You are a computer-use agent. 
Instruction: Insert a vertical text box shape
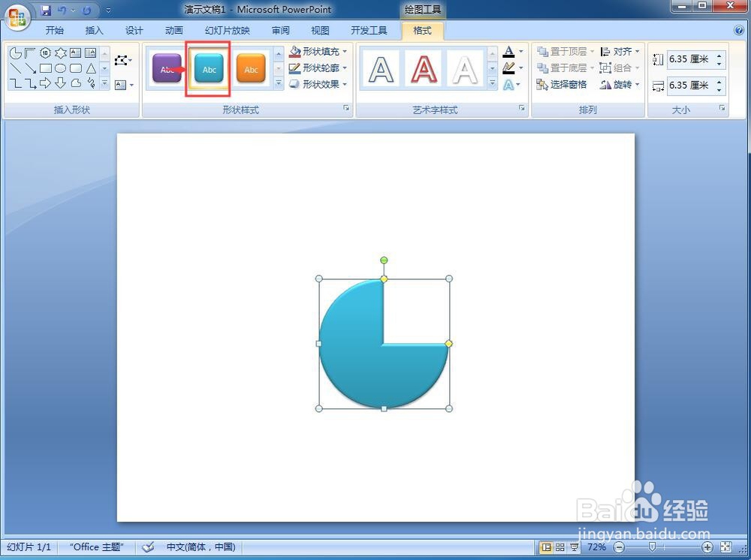click(x=90, y=53)
